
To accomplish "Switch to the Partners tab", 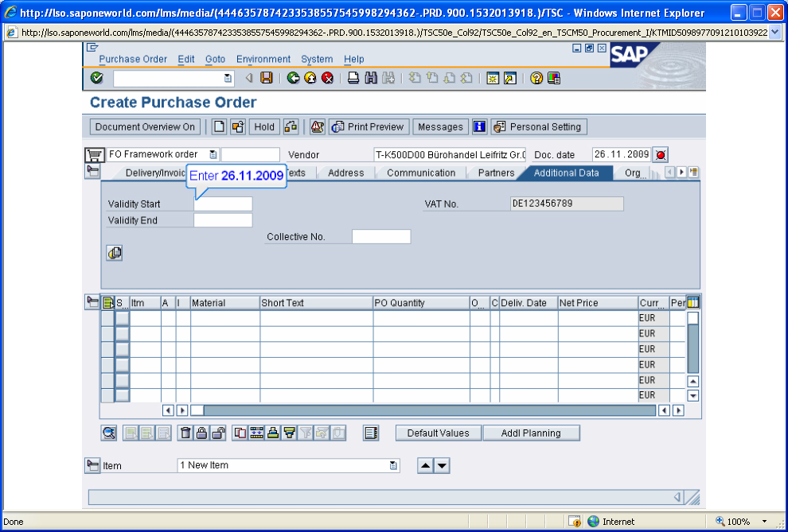I will 496,173.
